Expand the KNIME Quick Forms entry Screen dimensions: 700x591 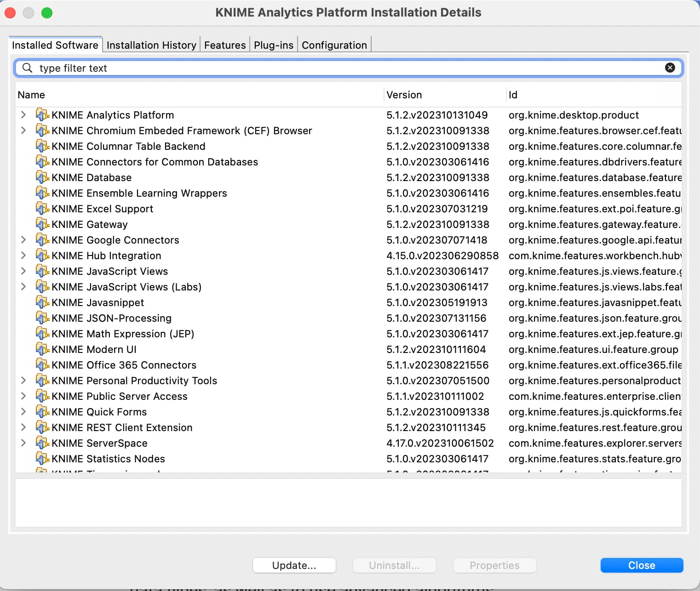(23, 412)
